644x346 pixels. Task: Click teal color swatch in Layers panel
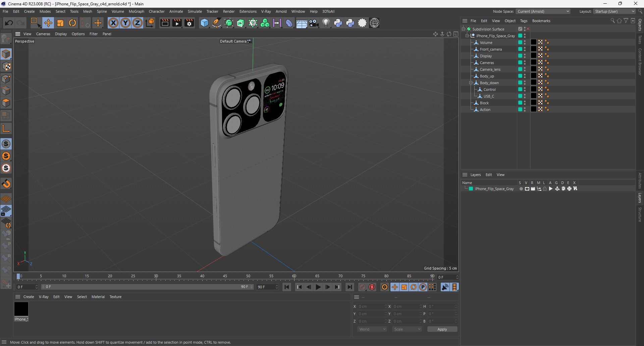tap(471, 189)
